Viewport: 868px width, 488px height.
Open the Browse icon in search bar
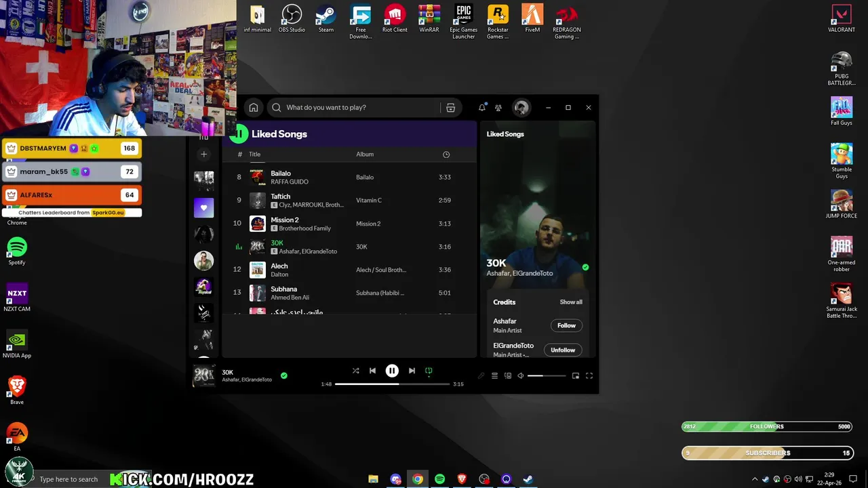click(x=450, y=107)
